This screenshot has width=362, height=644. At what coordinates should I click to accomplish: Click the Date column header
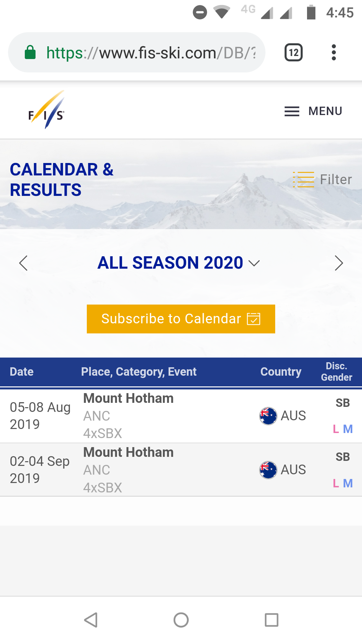point(22,372)
